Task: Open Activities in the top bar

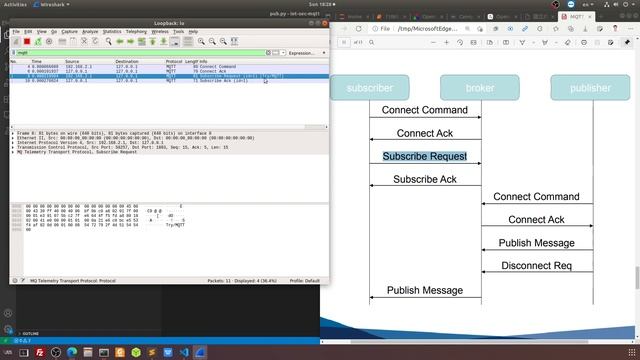Action: click(15, 4)
